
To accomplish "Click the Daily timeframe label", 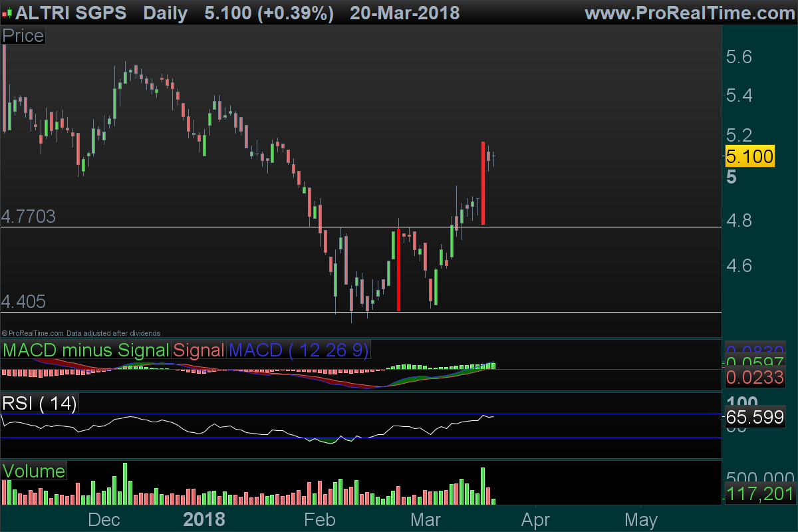I will (x=165, y=13).
